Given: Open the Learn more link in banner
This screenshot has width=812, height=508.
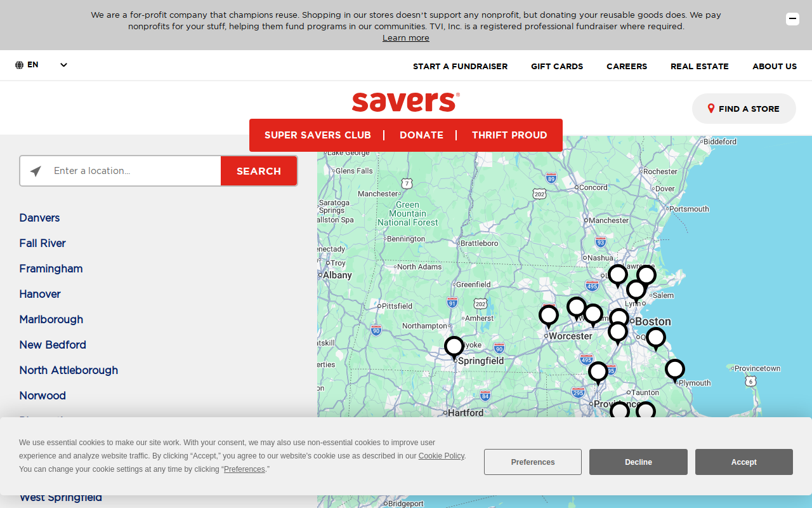Looking at the screenshot, I should pos(406,38).
